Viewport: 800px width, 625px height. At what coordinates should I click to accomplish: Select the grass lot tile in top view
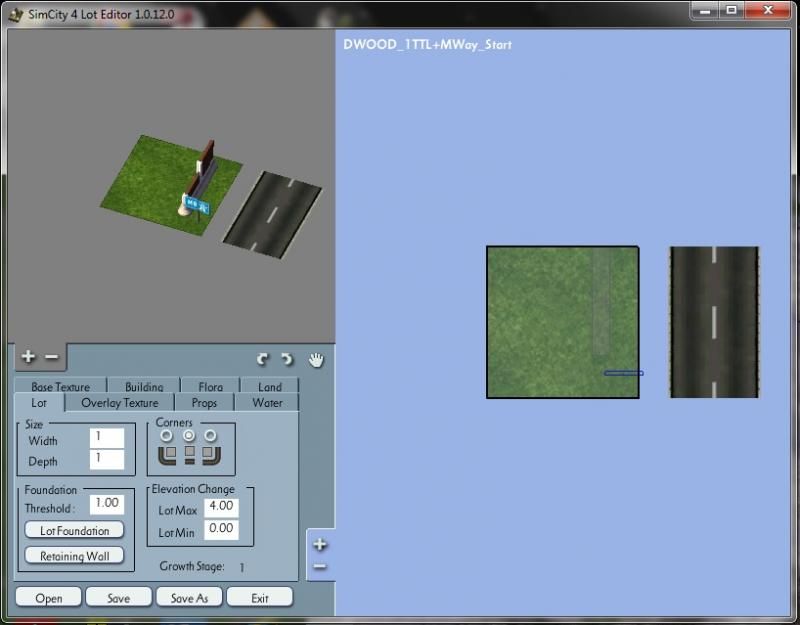(563, 322)
